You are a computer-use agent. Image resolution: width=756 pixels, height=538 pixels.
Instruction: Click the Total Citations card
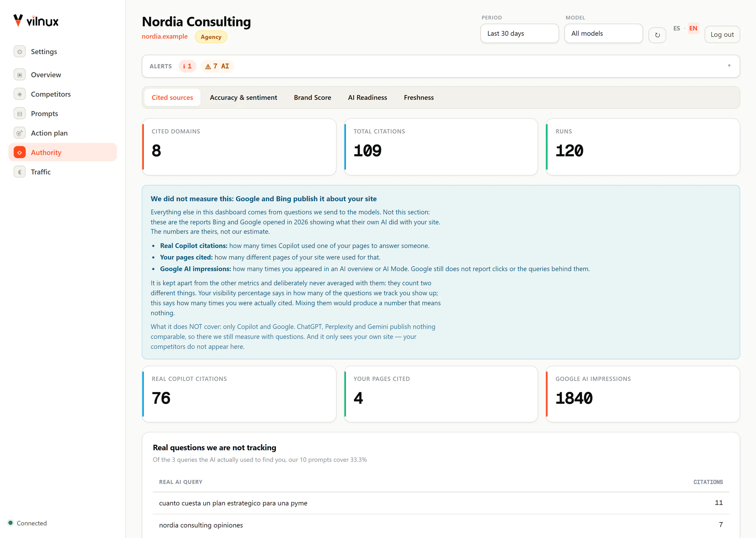(x=441, y=147)
